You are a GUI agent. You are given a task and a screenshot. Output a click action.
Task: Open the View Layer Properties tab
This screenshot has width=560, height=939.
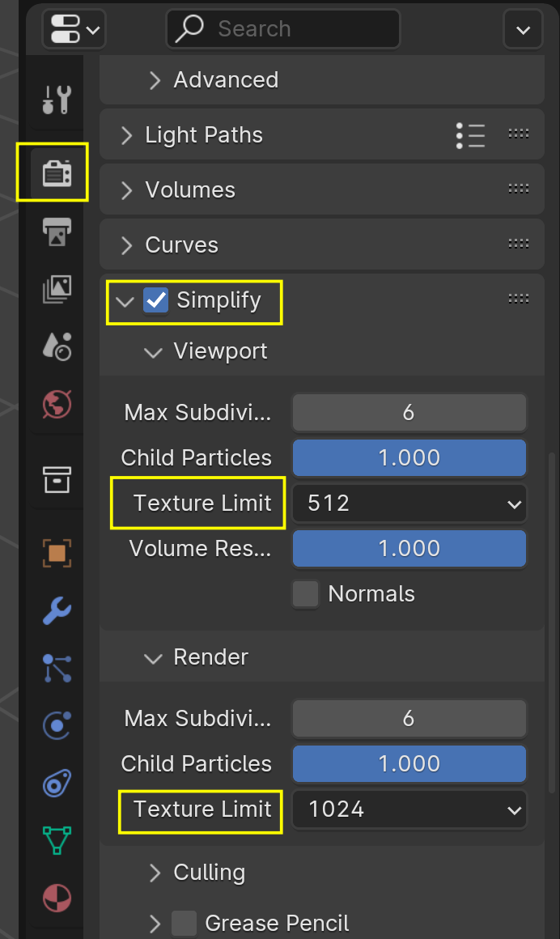pos(53,289)
